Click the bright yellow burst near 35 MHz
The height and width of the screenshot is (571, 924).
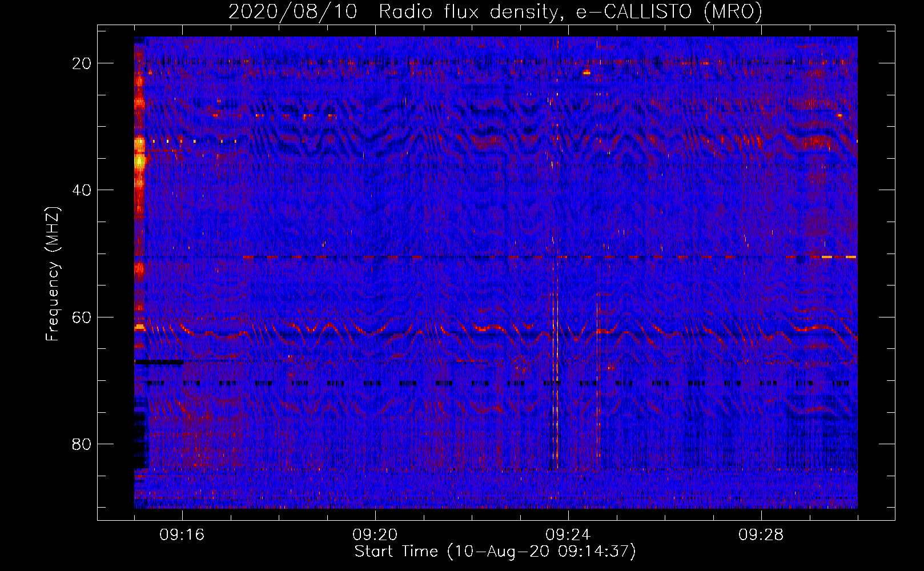(139, 160)
